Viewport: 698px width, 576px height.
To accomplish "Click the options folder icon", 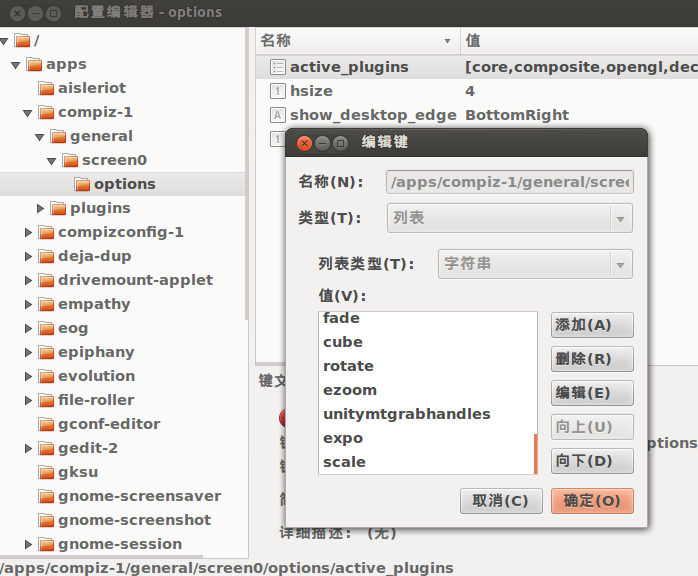I will 82,184.
